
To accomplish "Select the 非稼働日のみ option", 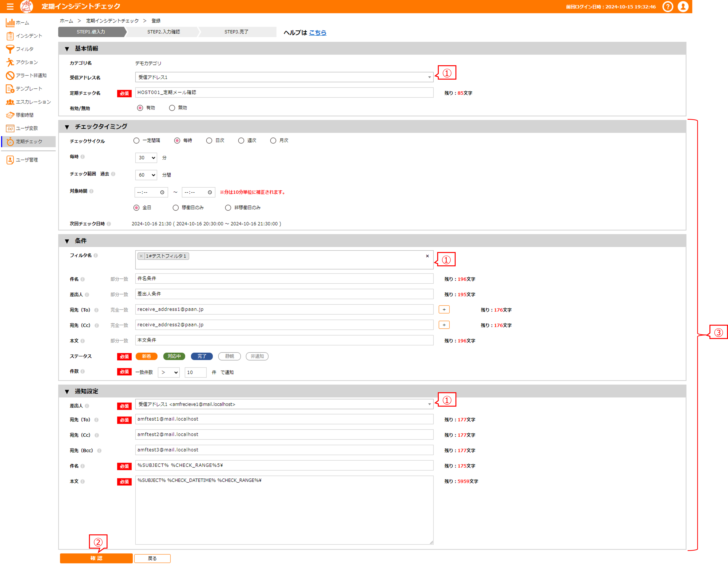I will click(x=228, y=208).
